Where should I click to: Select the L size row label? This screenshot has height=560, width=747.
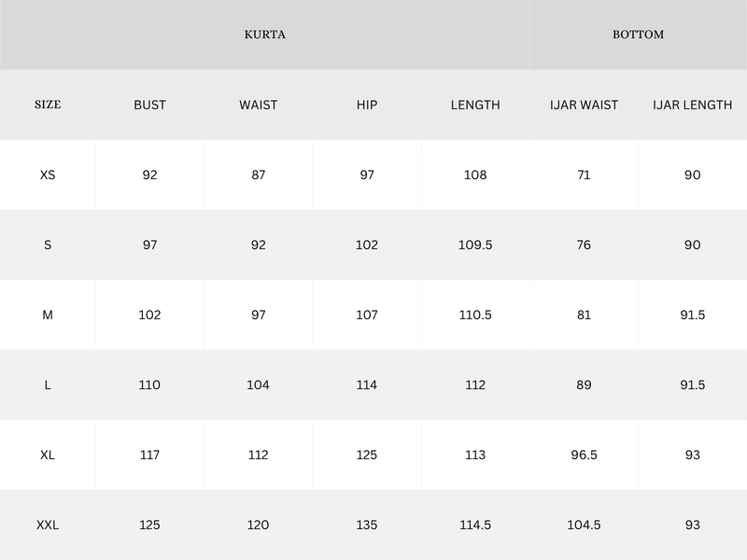click(x=48, y=385)
